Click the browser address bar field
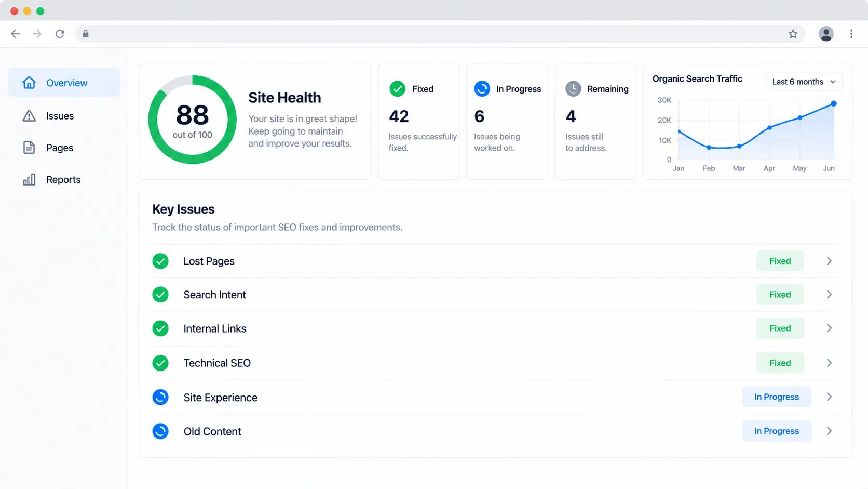 [x=440, y=34]
